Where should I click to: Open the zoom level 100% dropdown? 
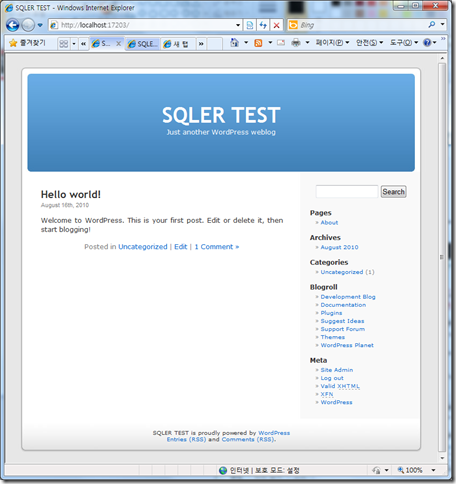coord(433,470)
